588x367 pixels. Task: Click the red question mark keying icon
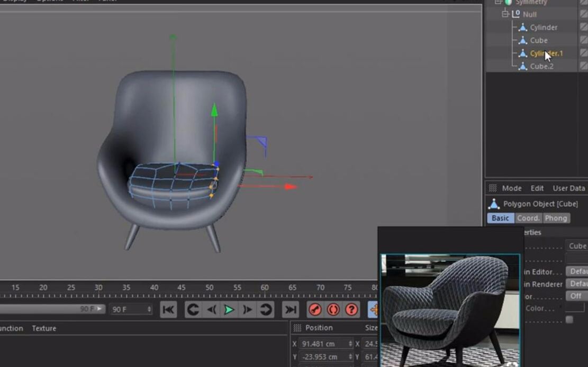pos(351,310)
